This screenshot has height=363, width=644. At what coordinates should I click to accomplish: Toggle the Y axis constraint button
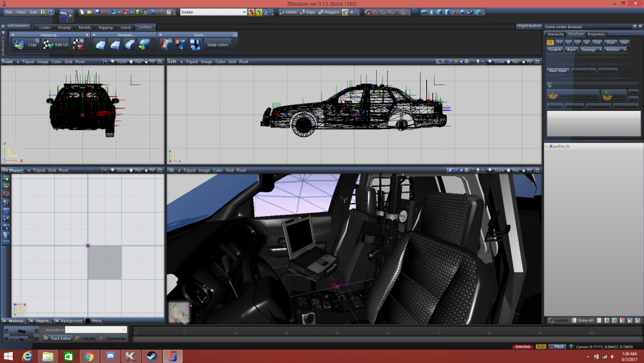[x=259, y=12]
